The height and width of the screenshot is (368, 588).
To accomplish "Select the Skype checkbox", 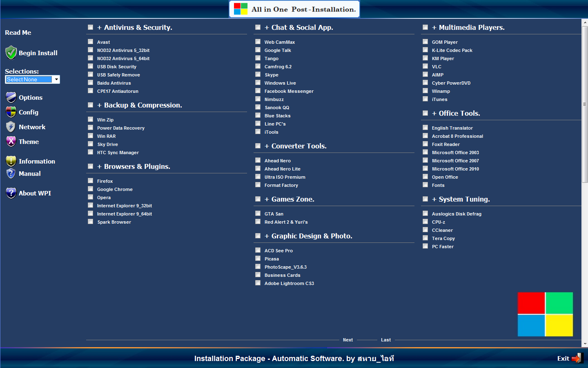I will pyautogui.click(x=258, y=74).
